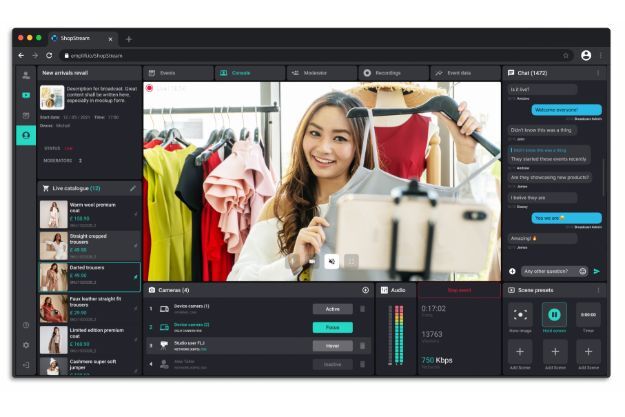Click the red Stop event button
This screenshot has height=417, width=625.
459,290
